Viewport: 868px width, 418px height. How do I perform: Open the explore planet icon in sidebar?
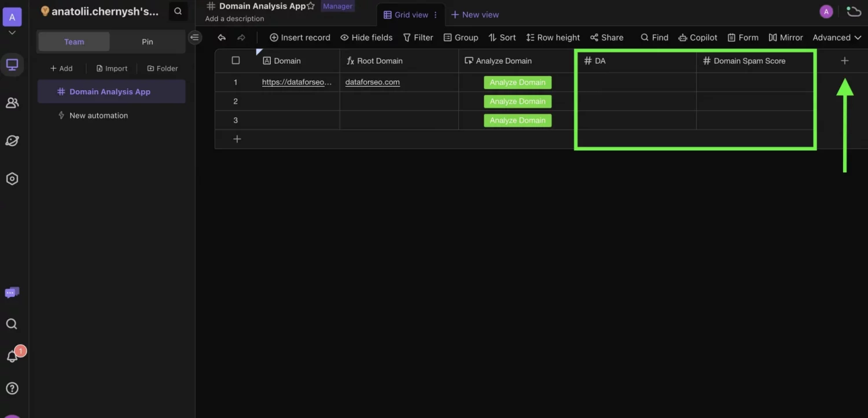click(x=12, y=140)
